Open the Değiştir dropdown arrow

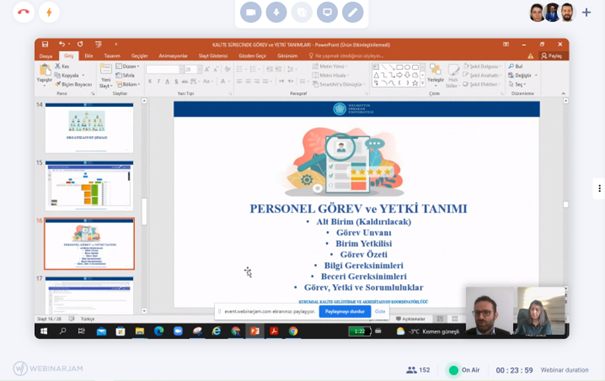click(x=536, y=75)
